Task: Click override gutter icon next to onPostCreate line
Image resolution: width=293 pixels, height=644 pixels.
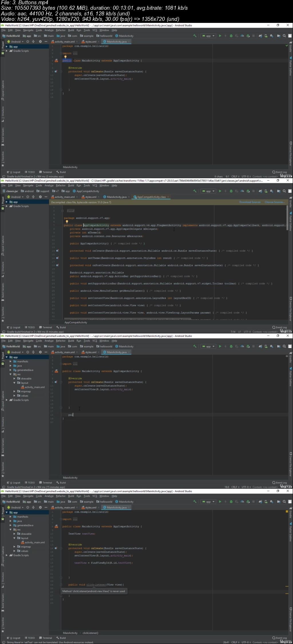Action: (57, 265)
